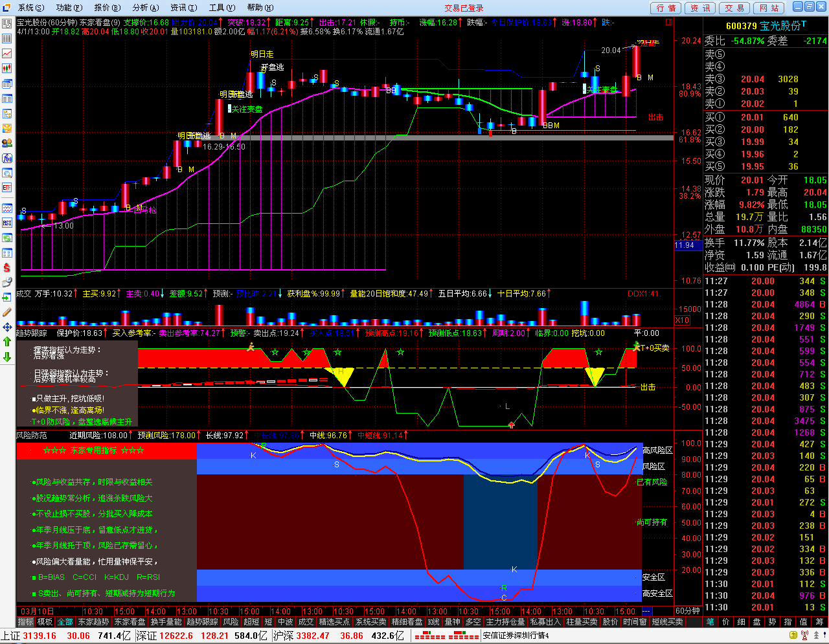Select the 短线买卖 indicator tab
Screen dimensions: 829x644
pyautogui.click(x=668, y=622)
